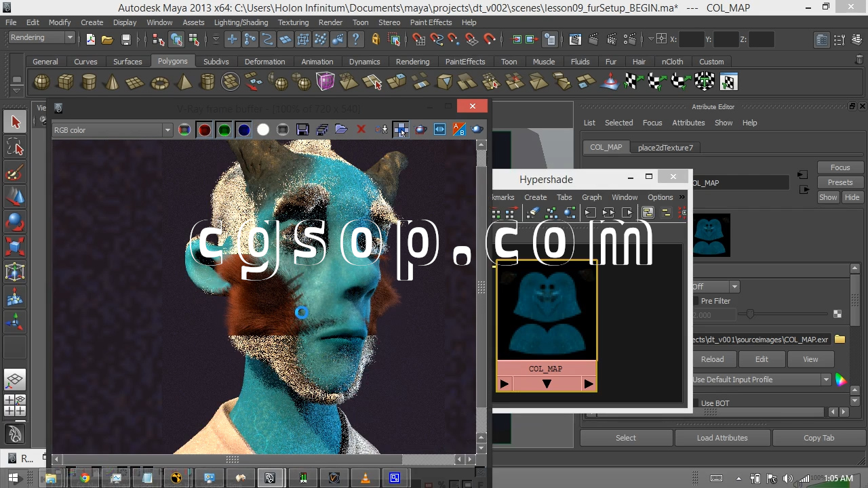The width and height of the screenshot is (868, 488).
Task: Open the Texturing menu
Action: pos(293,22)
